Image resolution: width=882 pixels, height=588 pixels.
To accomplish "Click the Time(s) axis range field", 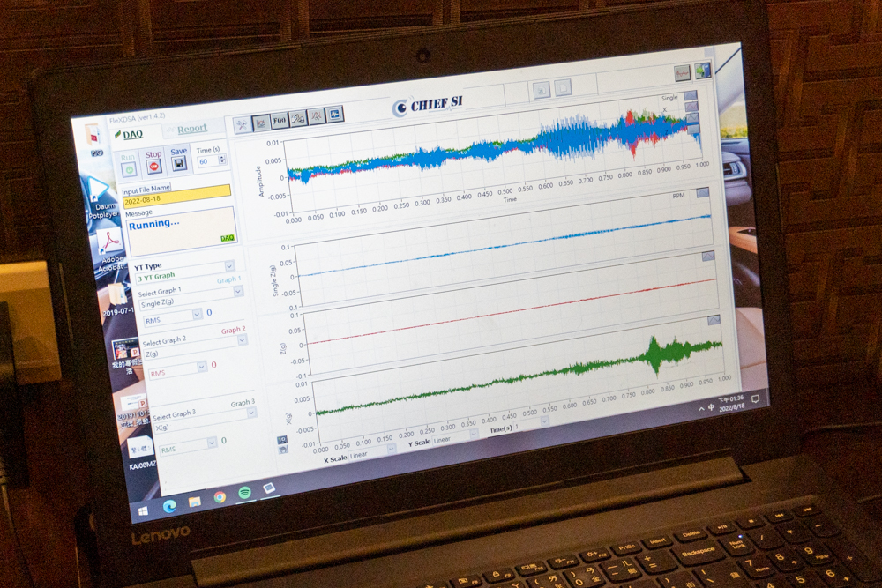I will (531, 424).
